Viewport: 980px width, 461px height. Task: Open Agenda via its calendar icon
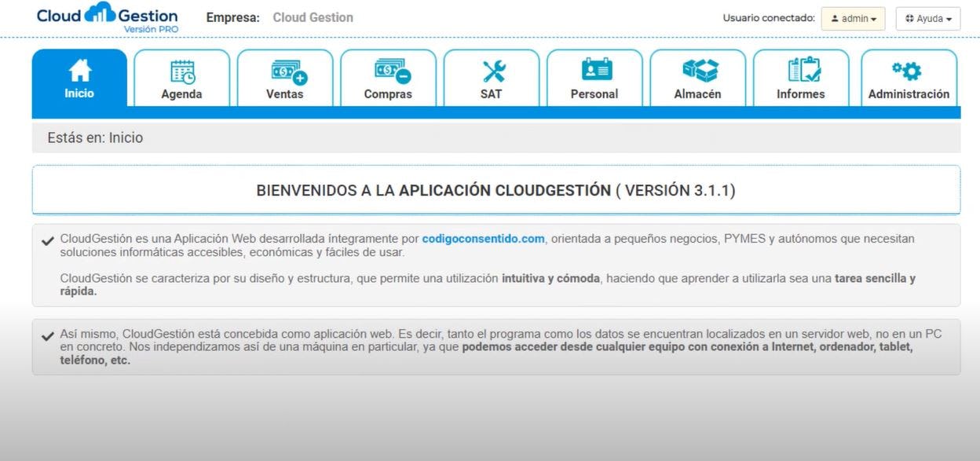tap(182, 71)
